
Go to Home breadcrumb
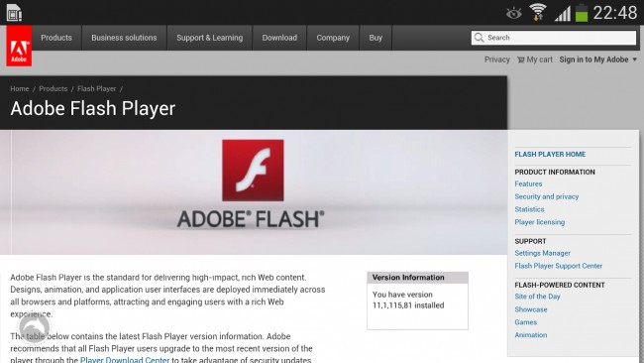tap(19, 89)
